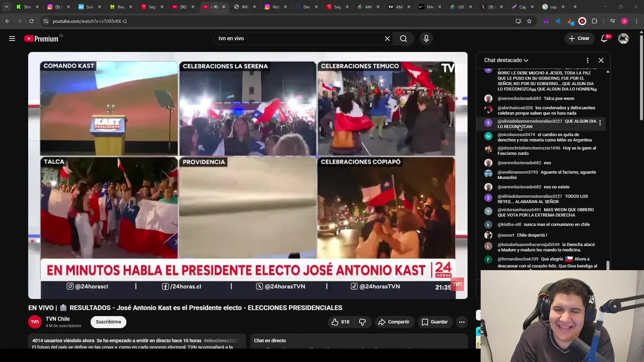Switch to the X (9) tab
644x362 pixels.
(x=492, y=7)
